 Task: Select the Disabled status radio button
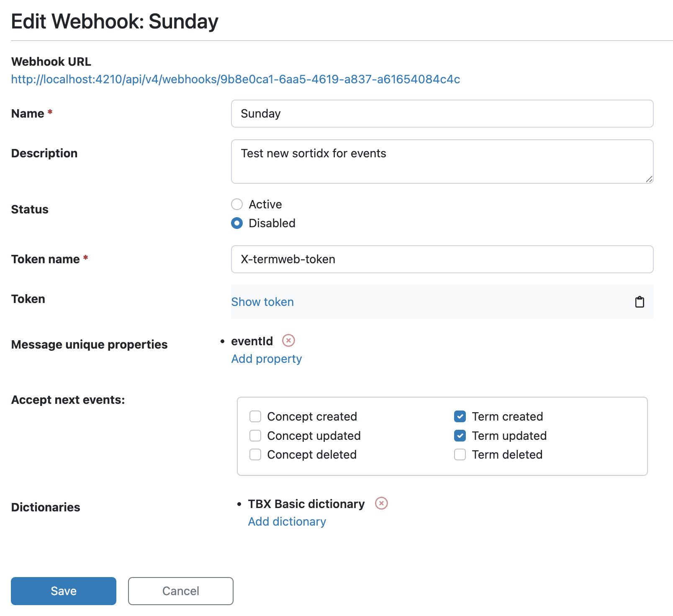[237, 223]
